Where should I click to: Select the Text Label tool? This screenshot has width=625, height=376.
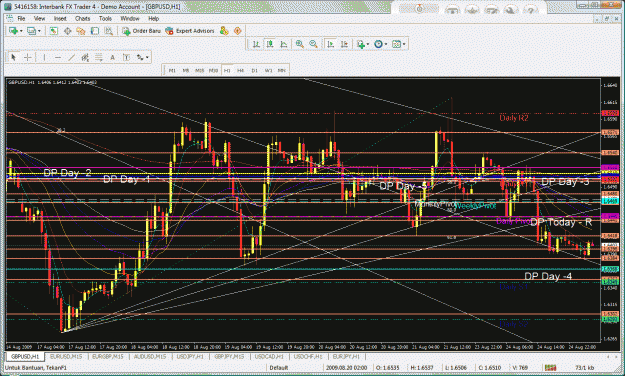coord(126,57)
